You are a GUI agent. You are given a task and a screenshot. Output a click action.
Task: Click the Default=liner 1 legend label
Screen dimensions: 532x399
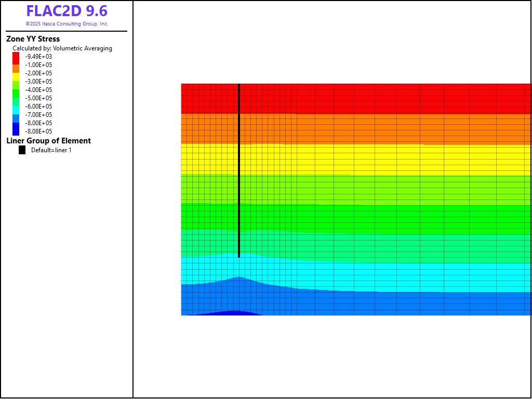click(x=51, y=150)
